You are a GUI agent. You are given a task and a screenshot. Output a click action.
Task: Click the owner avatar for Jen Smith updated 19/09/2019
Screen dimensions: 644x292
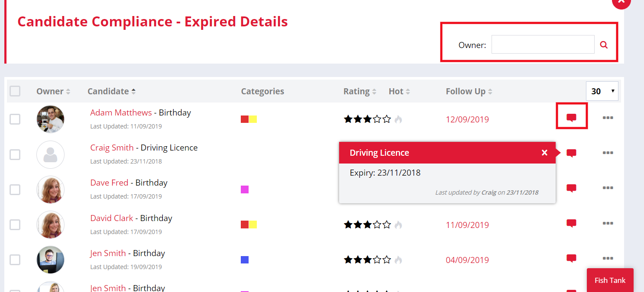(50, 260)
